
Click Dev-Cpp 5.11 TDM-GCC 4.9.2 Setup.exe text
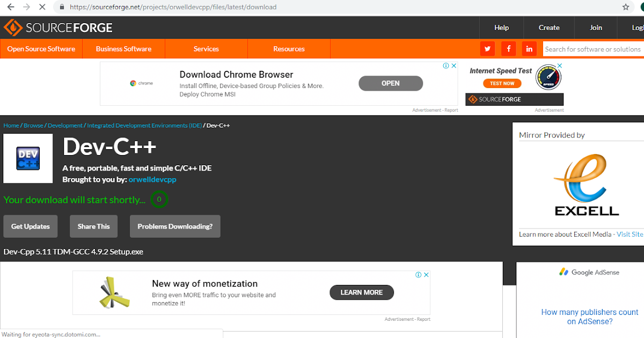[73, 252]
